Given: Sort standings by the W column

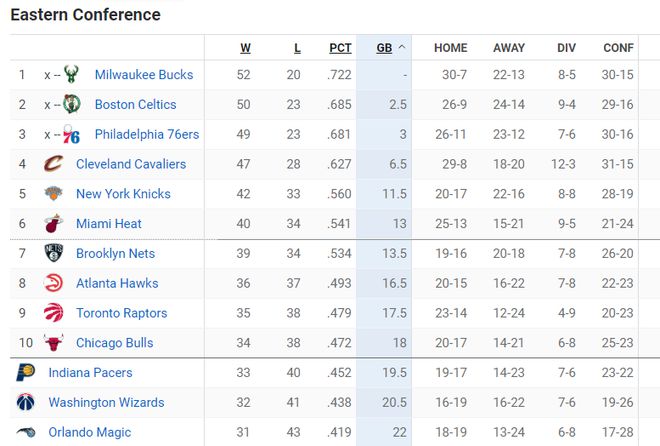Looking at the screenshot, I should [x=245, y=48].
